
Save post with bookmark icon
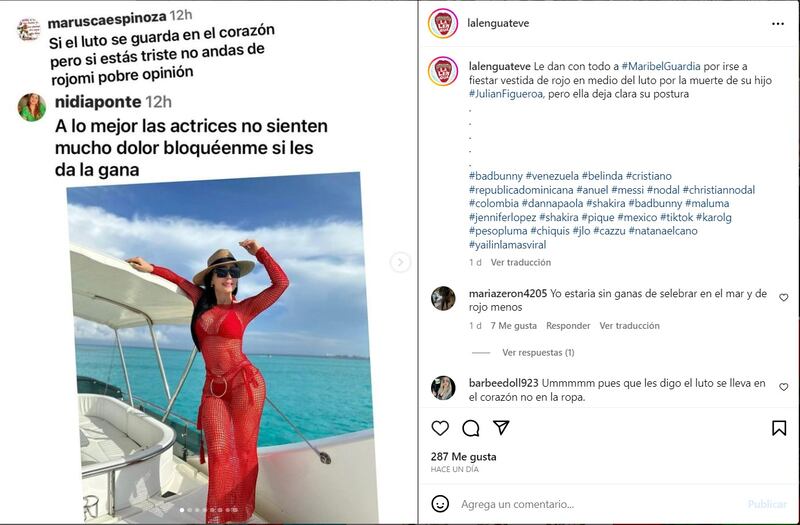pos(779,428)
